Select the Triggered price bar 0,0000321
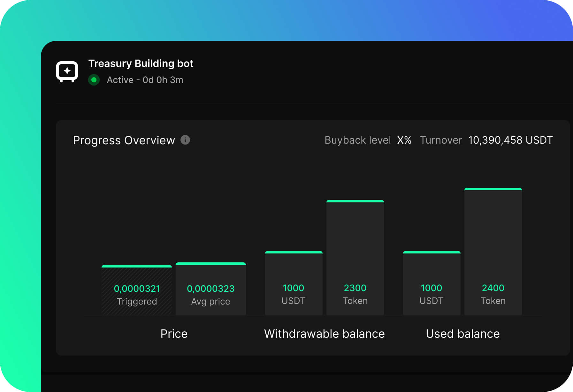Viewport: 573px width, 392px height. point(137,289)
